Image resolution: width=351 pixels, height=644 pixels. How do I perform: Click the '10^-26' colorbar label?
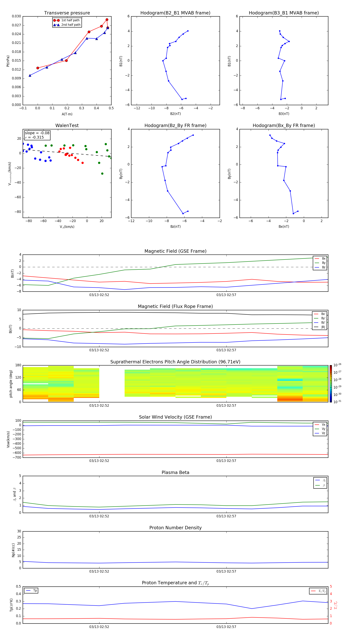[337, 365]
